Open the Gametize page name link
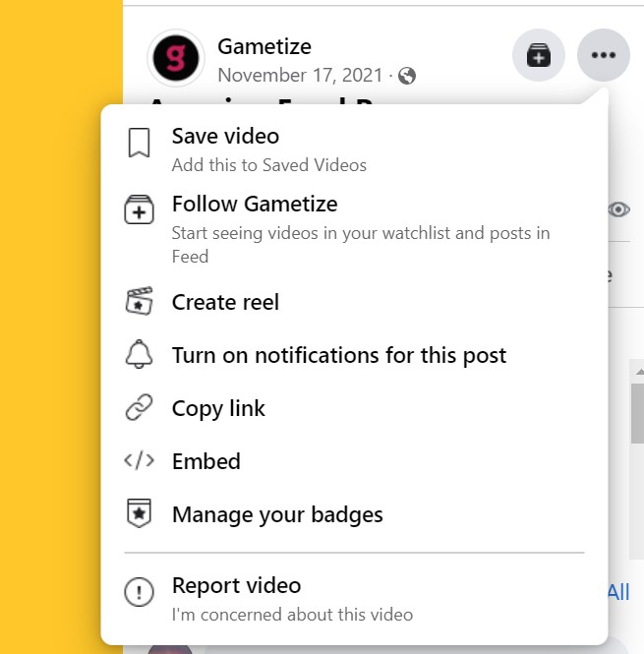Image resolution: width=644 pixels, height=654 pixels. coord(264,46)
